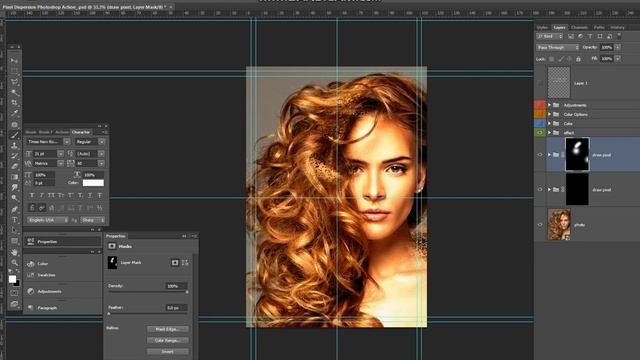Expand the Color Options layer group

549,114
